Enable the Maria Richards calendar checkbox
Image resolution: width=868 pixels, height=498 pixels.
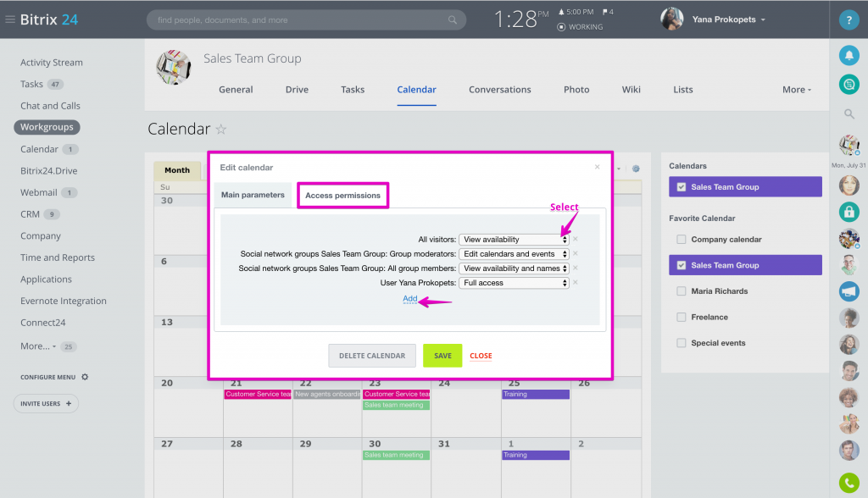tap(682, 291)
